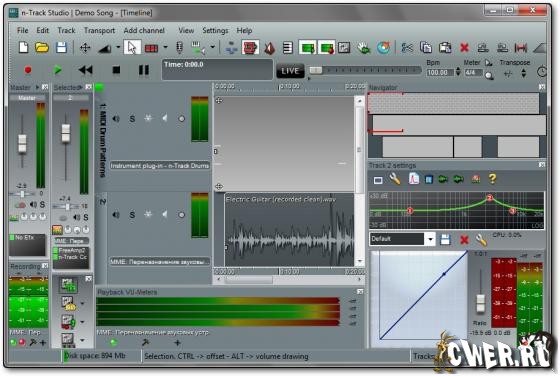Open dropdown arrow next to the red grid tool
Screen dimensions: 560x376
[165, 47]
